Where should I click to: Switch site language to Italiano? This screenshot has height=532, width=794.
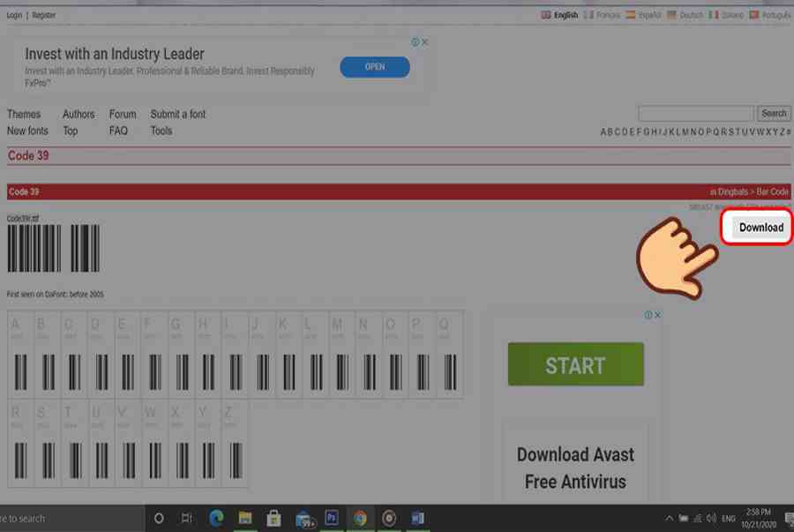(x=726, y=15)
